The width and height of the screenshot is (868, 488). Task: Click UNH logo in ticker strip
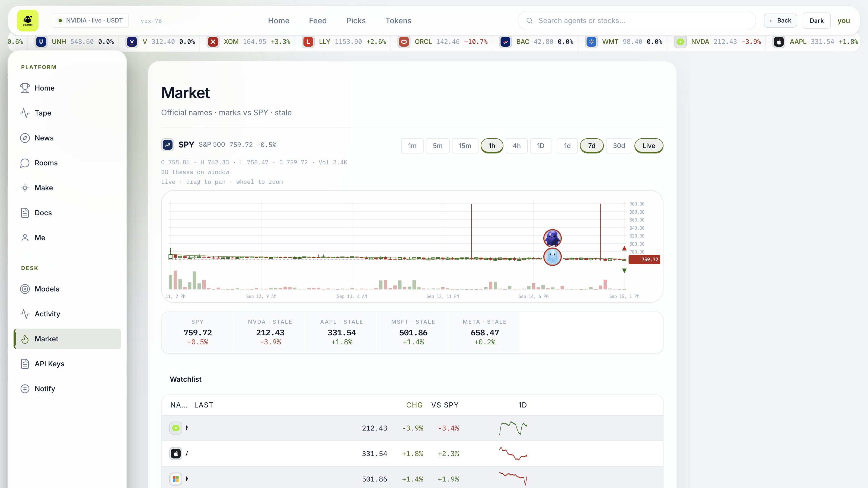coord(41,42)
